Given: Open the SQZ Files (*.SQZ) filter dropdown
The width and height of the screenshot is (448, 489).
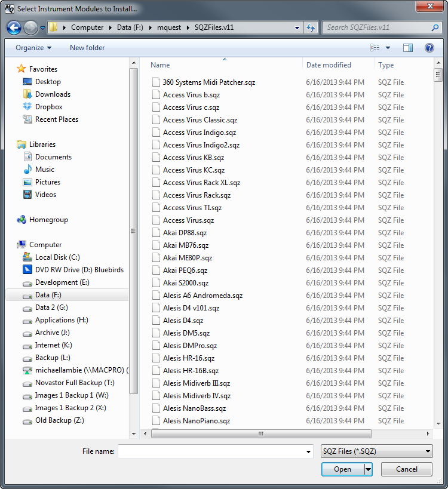Looking at the screenshot, I should 376,451.
